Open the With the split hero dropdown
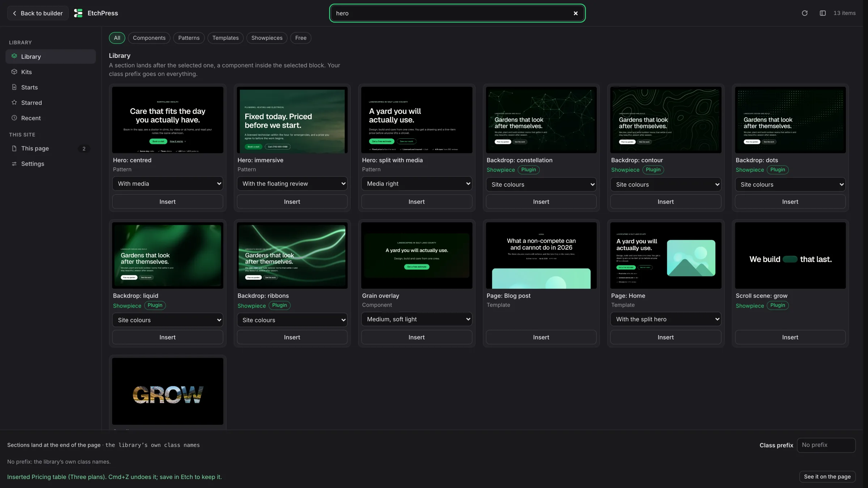The width and height of the screenshot is (868, 488). (665, 319)
